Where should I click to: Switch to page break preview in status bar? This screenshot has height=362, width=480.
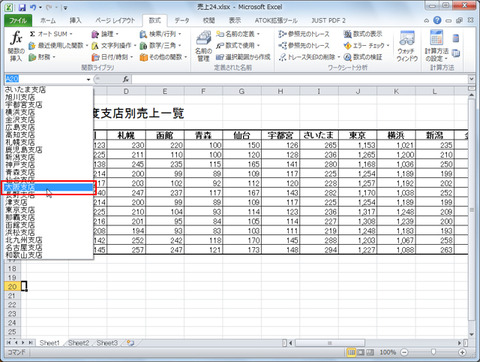point(370,352)
